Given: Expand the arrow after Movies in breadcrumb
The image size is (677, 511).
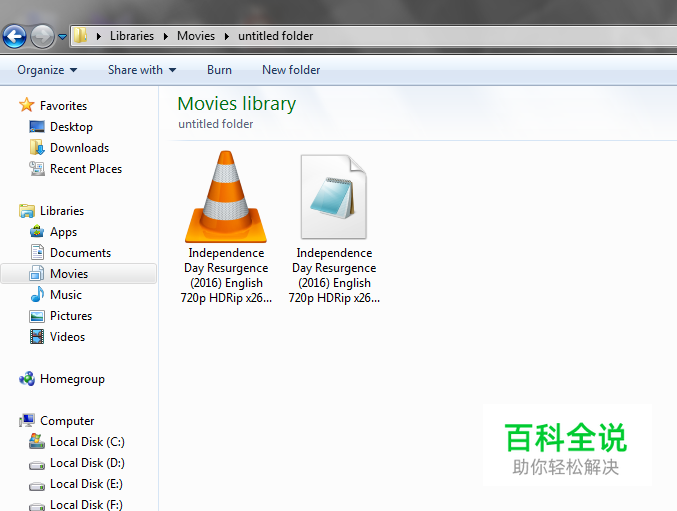Looking at the screenshot, I should point(227,36).
